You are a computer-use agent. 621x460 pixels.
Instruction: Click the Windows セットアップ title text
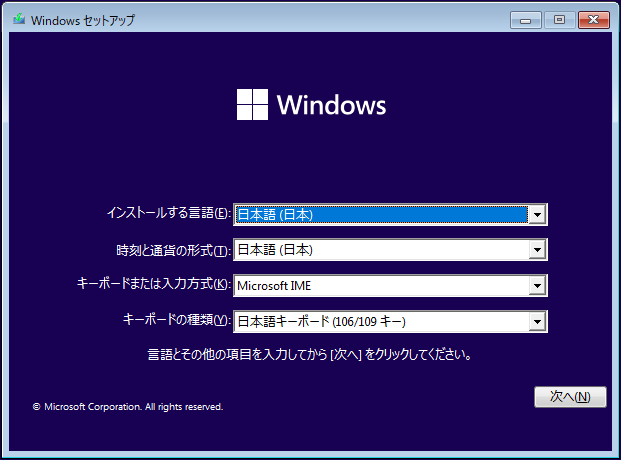click(83, 20)
